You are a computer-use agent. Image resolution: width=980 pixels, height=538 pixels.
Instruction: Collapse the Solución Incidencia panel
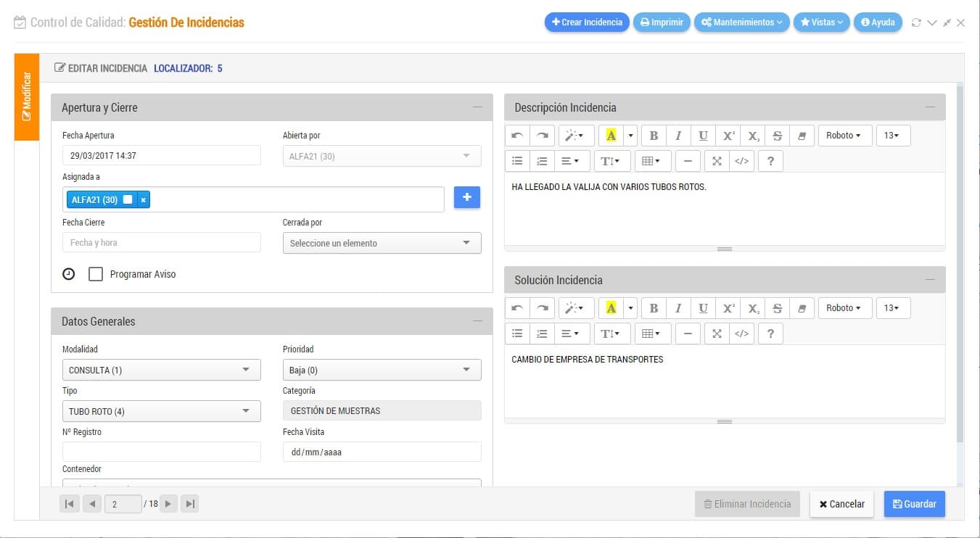point(930,280)
